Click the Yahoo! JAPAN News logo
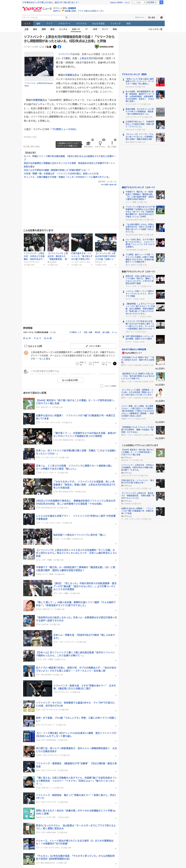 pos(37,9)
